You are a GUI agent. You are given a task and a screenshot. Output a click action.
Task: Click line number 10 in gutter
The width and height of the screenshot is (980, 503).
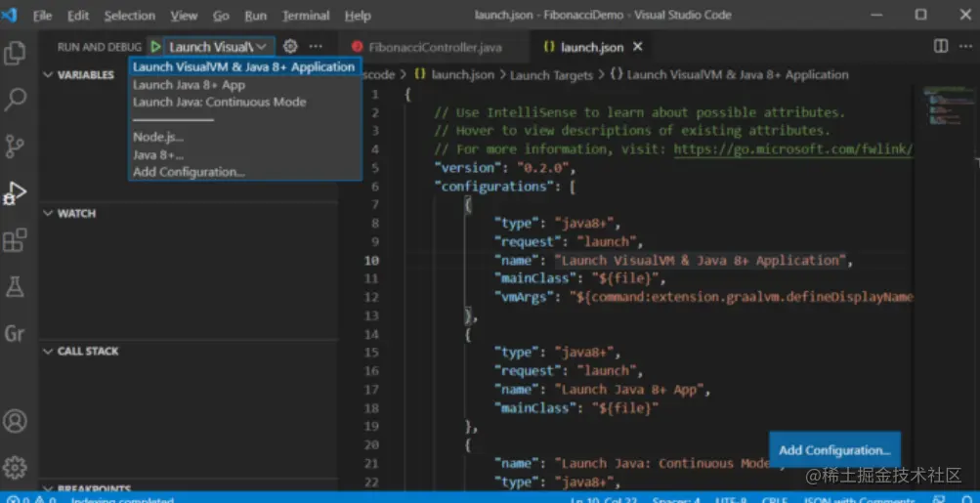(x=371, y=261)
